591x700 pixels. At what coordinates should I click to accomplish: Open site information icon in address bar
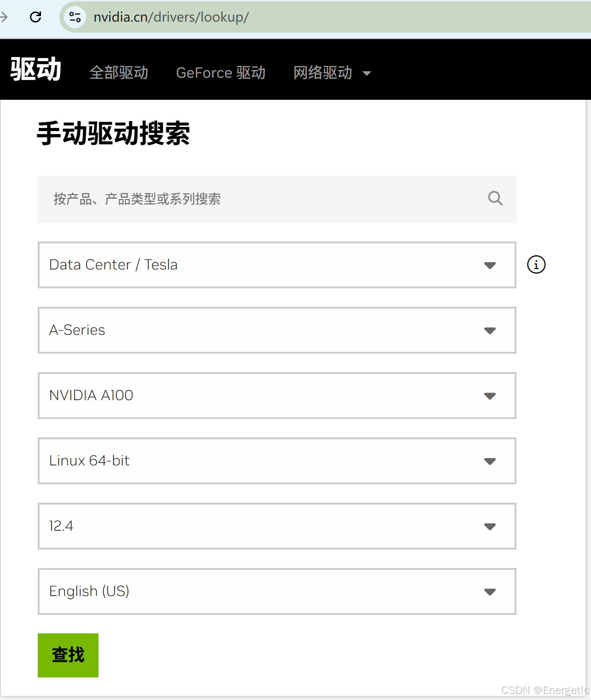click(x=75, y=17)
